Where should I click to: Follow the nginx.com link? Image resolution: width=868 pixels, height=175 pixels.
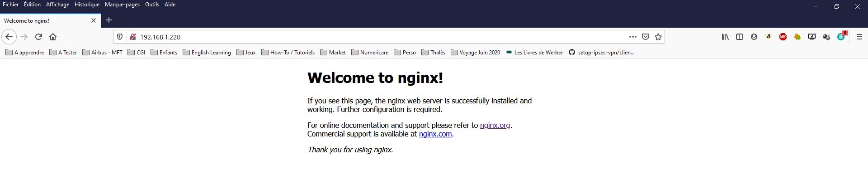pos(435,134)
